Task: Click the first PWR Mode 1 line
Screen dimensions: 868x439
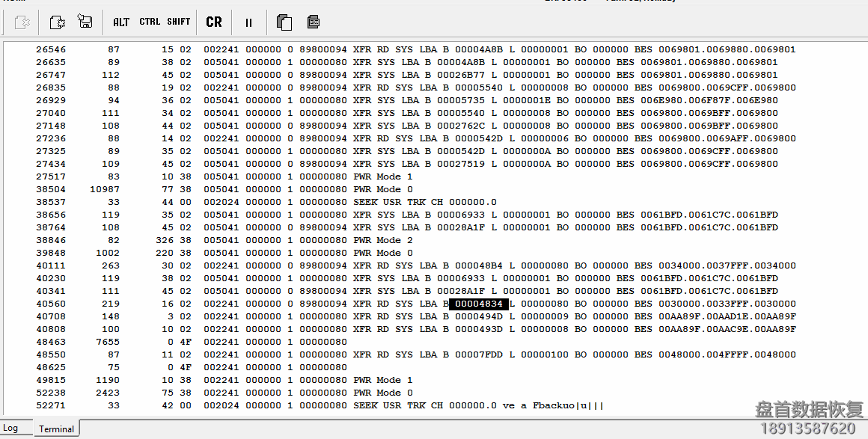Action: click(x=382, y=176)
